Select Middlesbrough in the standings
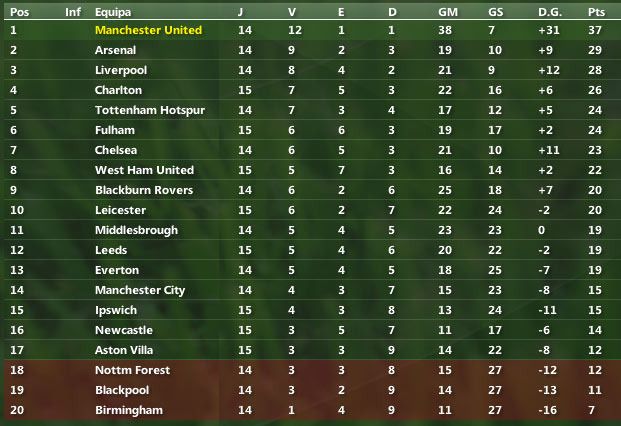This screenshot has width=621, height=426. (x=136, y=230)
